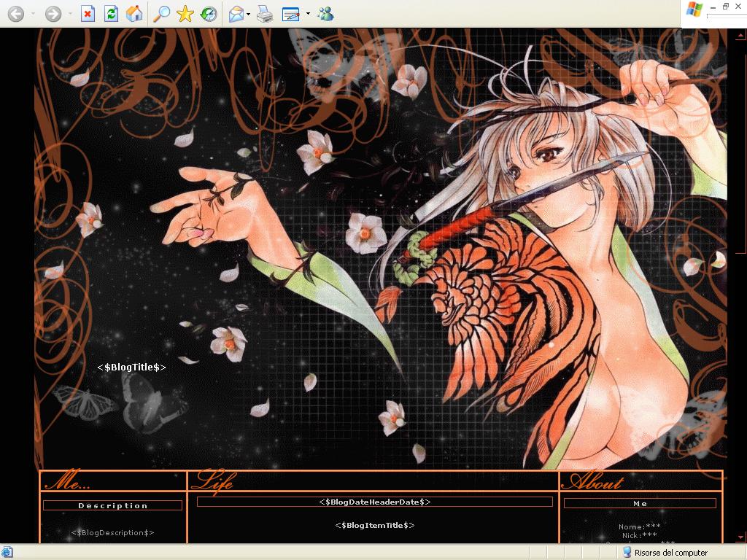
Task: Click the Internet Explorer status bar icon
Action: (7, 553)
